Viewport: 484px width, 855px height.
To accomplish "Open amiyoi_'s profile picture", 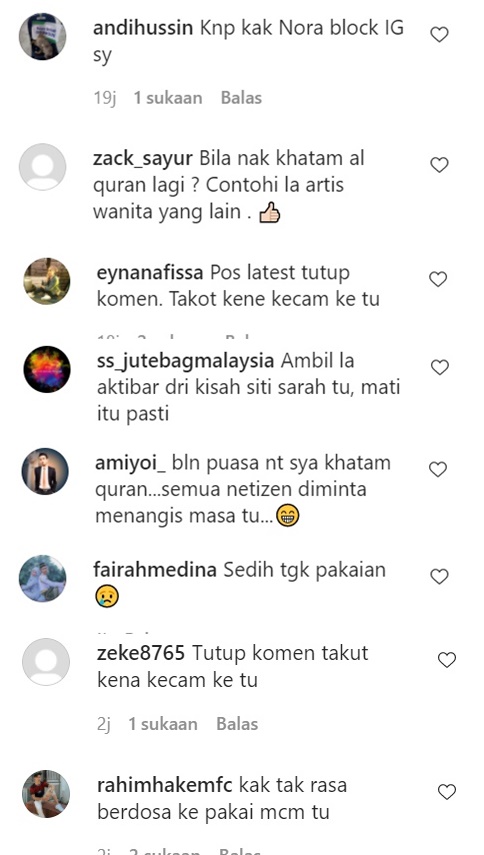I will (x=45, y=472).
